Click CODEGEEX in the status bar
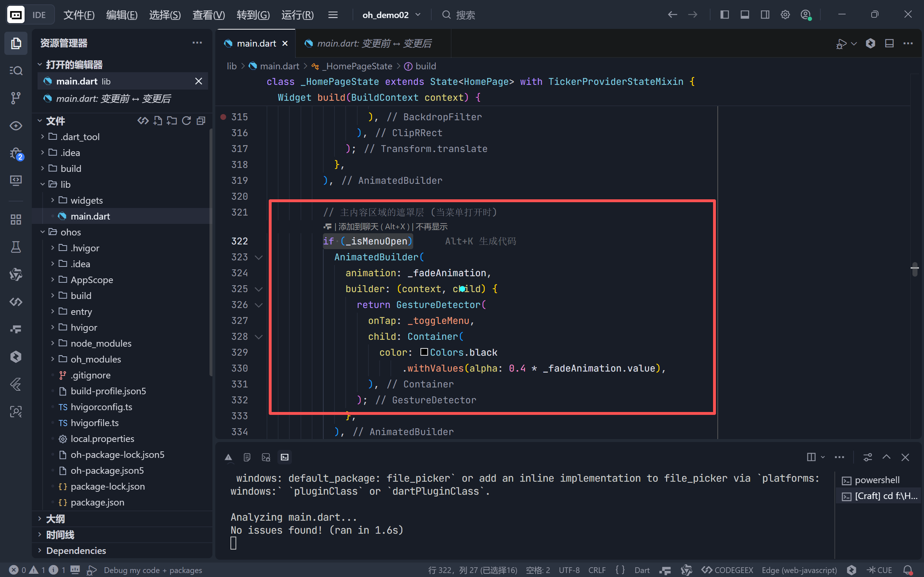This screenshot has height=577, width=924. 727,570
